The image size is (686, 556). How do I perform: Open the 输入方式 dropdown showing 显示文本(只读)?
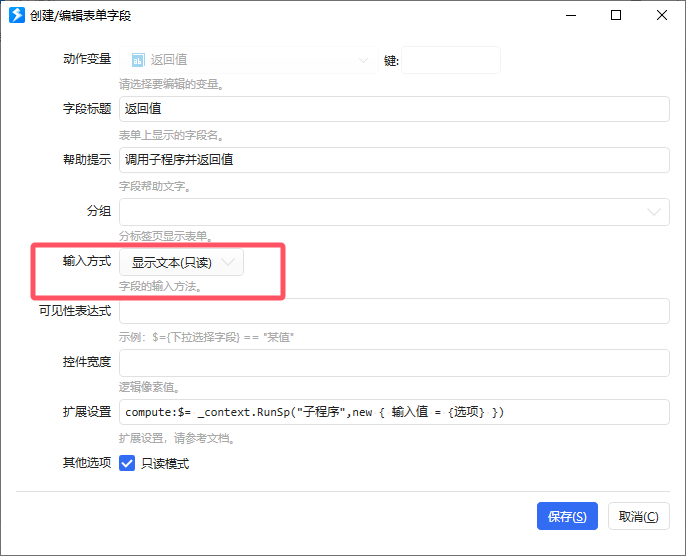point(181,262)
